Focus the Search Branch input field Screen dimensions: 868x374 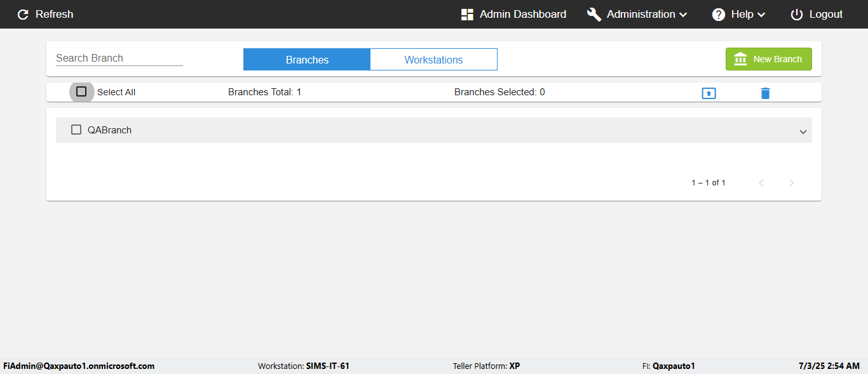[x=119, y=58]
